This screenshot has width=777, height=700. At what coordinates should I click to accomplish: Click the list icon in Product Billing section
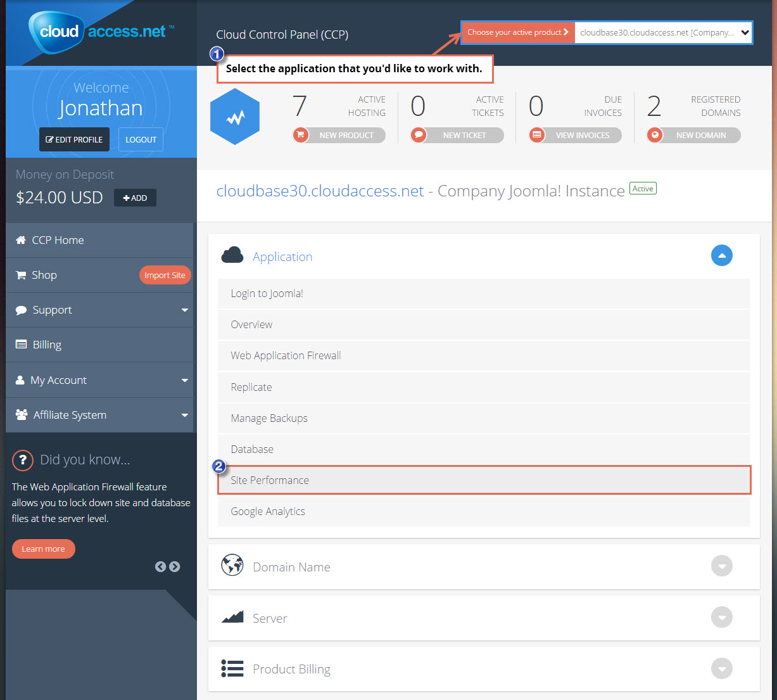coord(232,668)
